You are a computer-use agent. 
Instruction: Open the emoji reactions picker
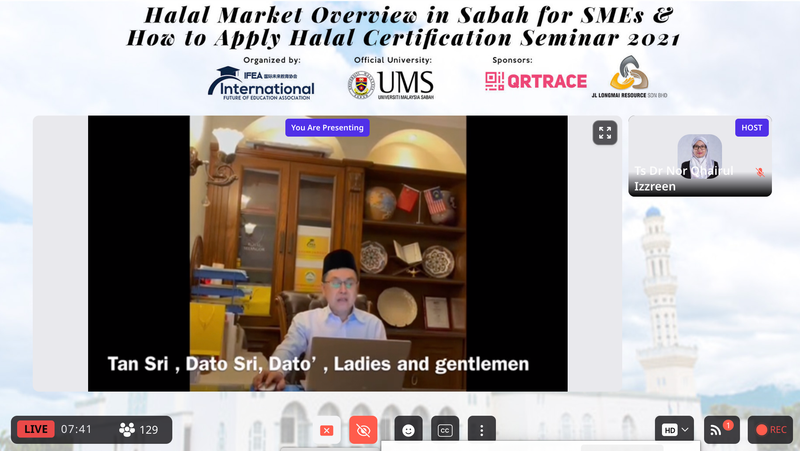pyautogui.click(x=408, y=430)
